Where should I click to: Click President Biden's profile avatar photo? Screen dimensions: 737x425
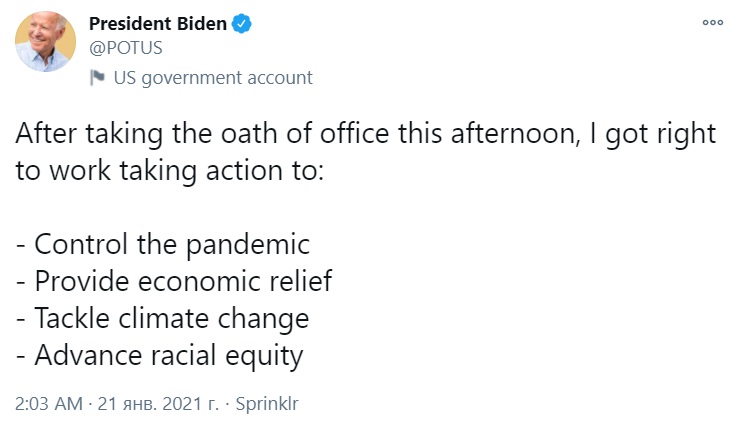coord(44,42)
